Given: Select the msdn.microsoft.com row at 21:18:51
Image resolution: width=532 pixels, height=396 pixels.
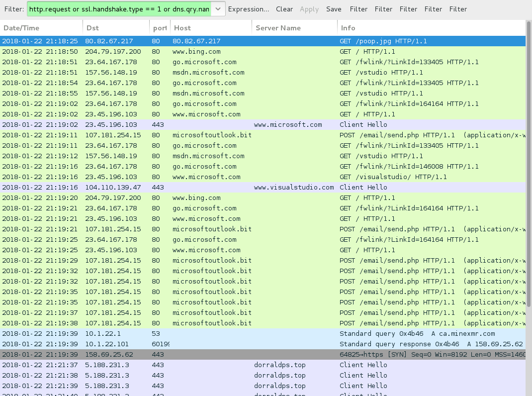Looking at the screenshot, I should coord(263,72).
